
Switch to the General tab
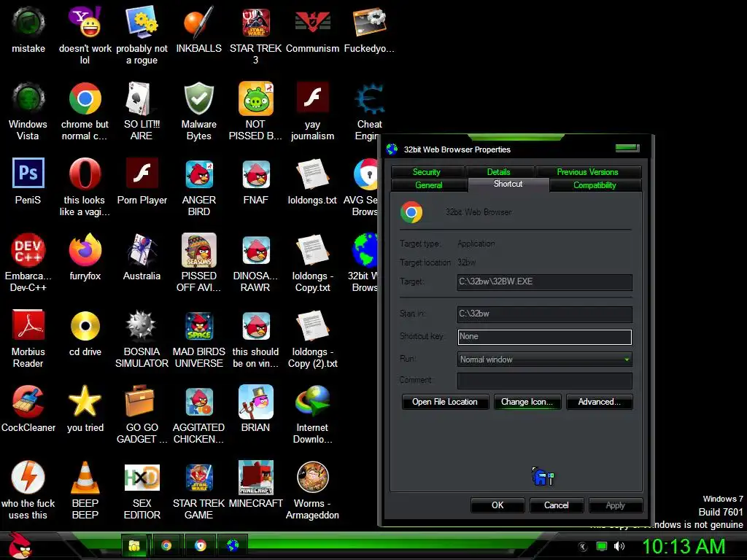click(429, 184)
